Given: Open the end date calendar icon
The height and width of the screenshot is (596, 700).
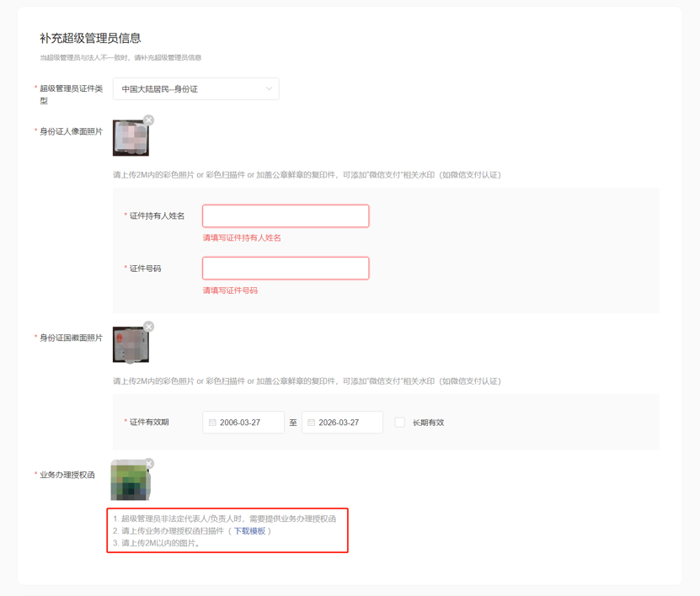Looking at the screenshot, I should point(311,423).
